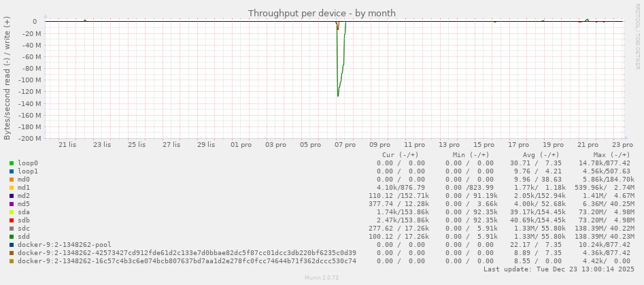This screenshot has width=644, height=285.
Task: Click the 21 lis x-axis date label
Action: pyautogui.click(x=67, y=145)
